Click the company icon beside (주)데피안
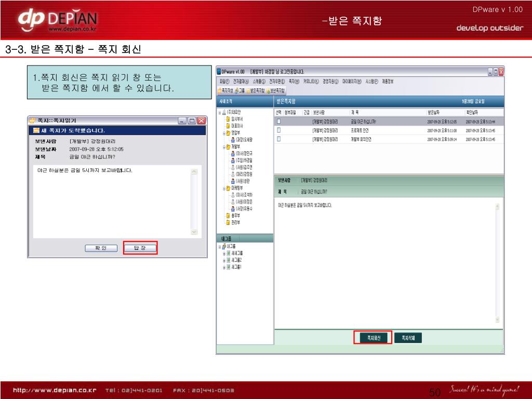 (224, 112)
